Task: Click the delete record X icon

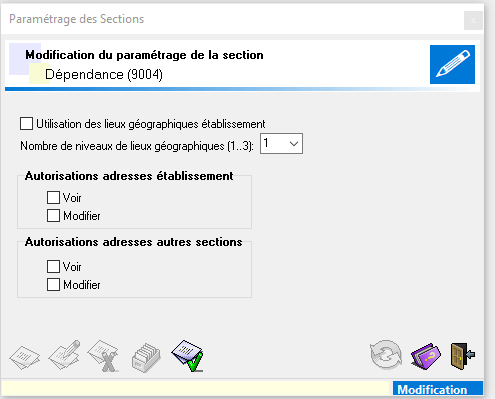Action: tap(103, 356)
